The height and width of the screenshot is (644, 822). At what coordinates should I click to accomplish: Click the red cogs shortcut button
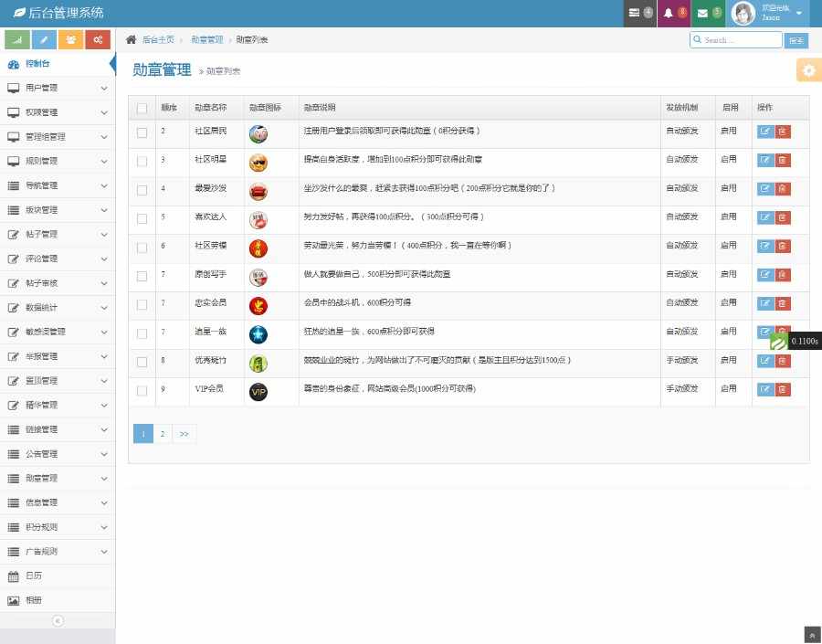(98, 39)
